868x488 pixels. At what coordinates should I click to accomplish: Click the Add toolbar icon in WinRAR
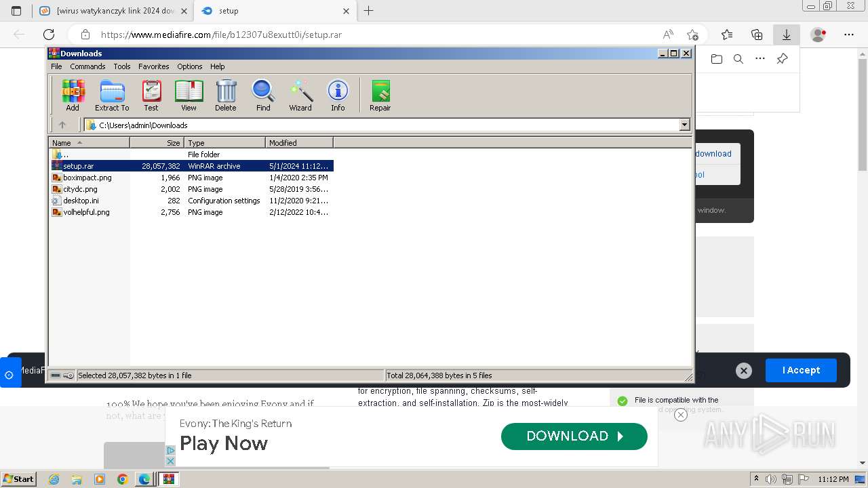tap(73, 95)
